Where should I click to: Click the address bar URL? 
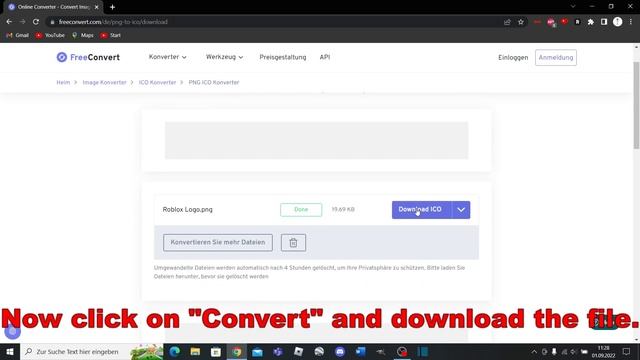pos(113,22)
